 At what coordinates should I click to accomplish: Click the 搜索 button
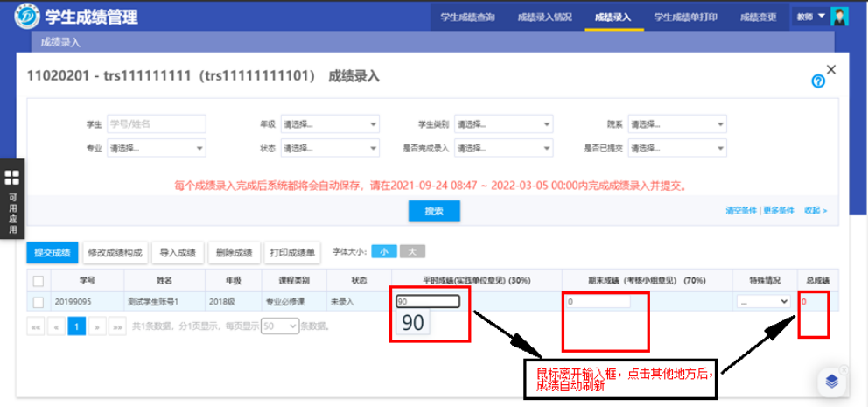tap(434, 211)
